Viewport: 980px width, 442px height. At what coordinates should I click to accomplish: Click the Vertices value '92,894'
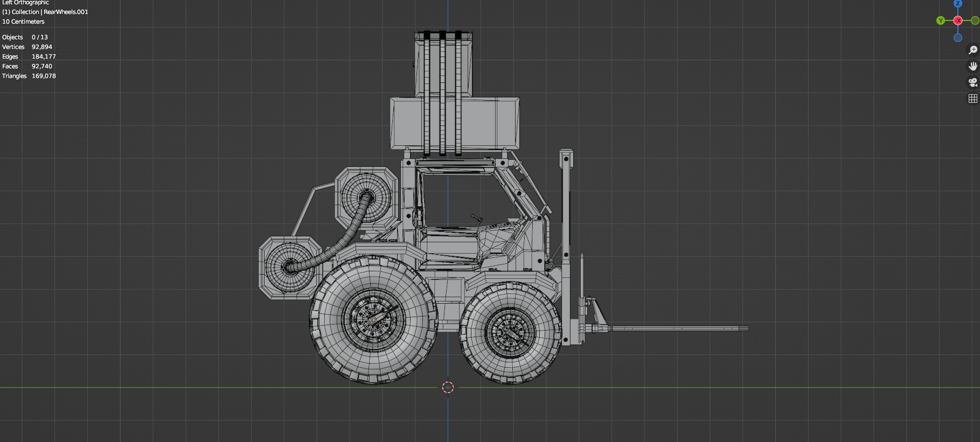click(x=42, y=47)
